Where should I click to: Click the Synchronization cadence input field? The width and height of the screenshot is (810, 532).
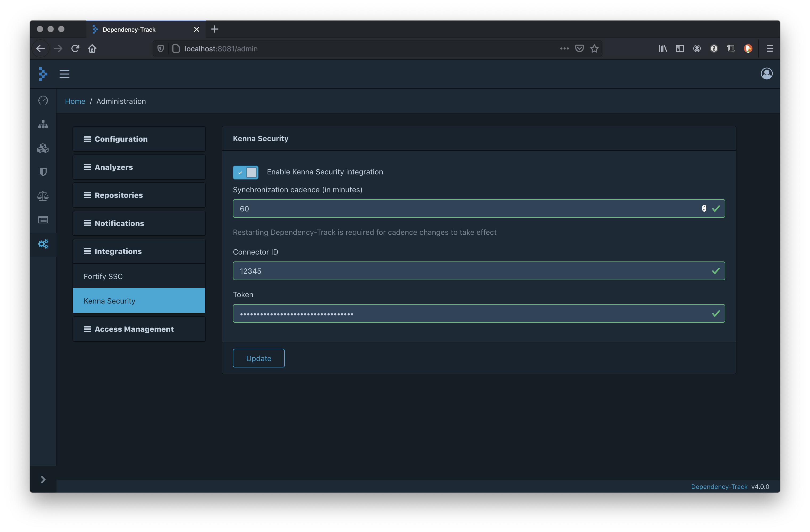(x=479, y=208)
